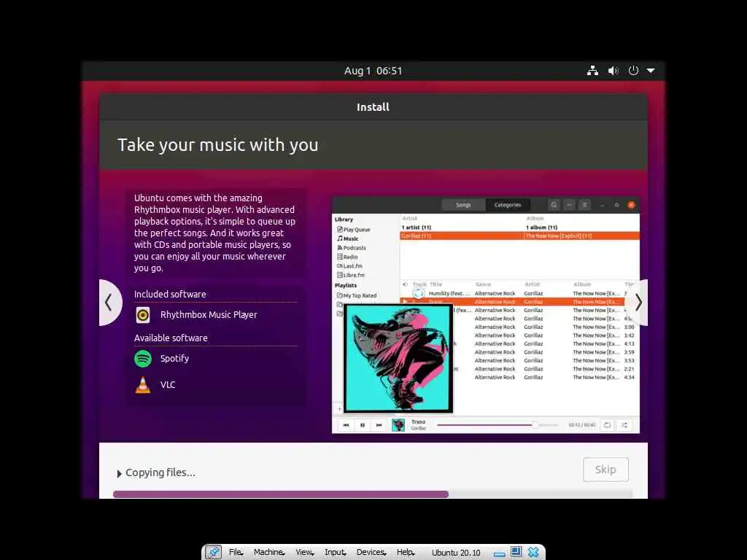Open the system menu dropdown arrow
This screenshot has height=560, width=747.
click(651, 71)
